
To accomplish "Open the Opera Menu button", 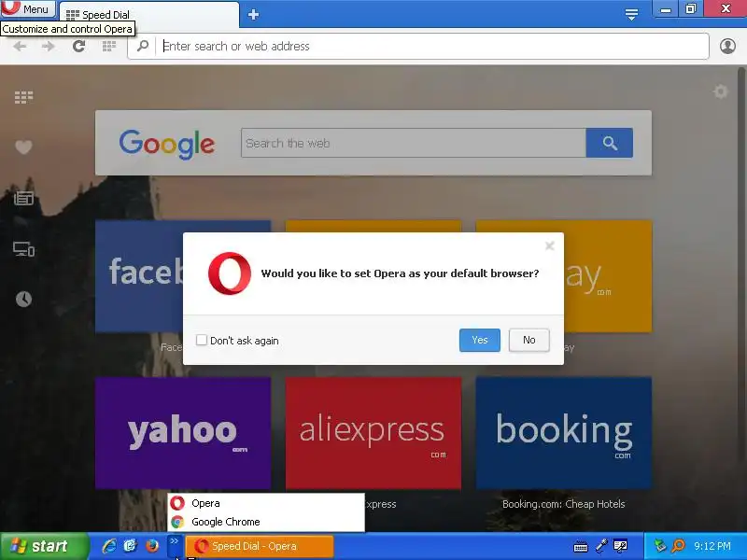I will [x=28, y=8].
